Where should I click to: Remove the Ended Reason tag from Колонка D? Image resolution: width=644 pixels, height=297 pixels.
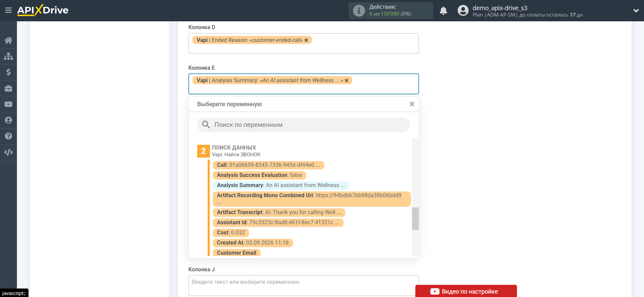point(306,40)
